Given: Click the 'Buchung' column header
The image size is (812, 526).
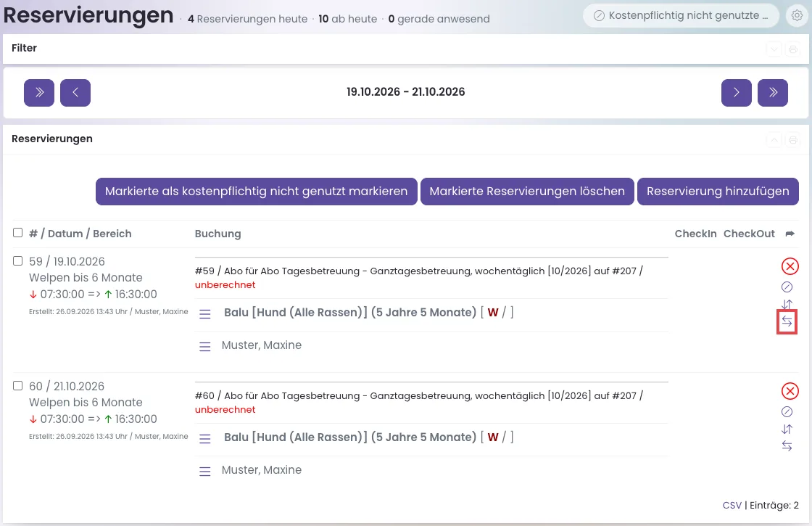Looking at the screenshot, I should click(x=217, y=234).
